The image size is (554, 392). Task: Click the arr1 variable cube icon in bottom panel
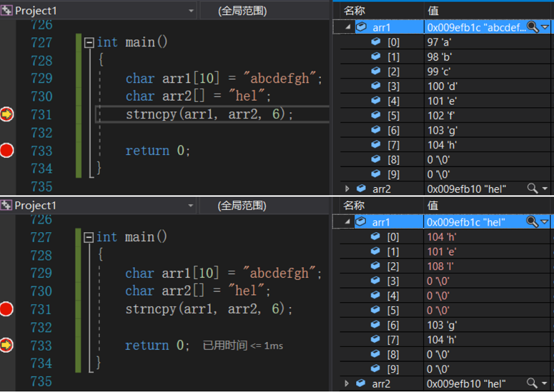tap(361, 222)
